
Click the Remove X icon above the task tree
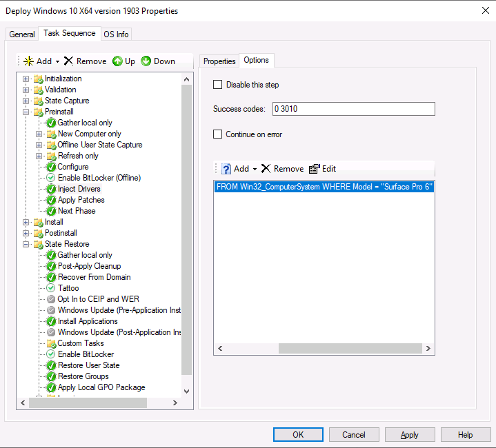(x=68, y=61)
